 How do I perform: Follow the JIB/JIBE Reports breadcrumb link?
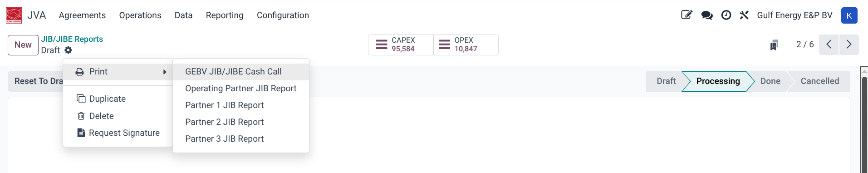tap(72, 39)
